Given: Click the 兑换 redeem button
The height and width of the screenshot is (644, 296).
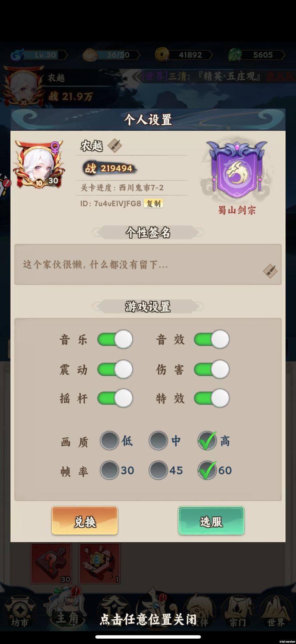Looking at the screenshot, I should (85, 521).
